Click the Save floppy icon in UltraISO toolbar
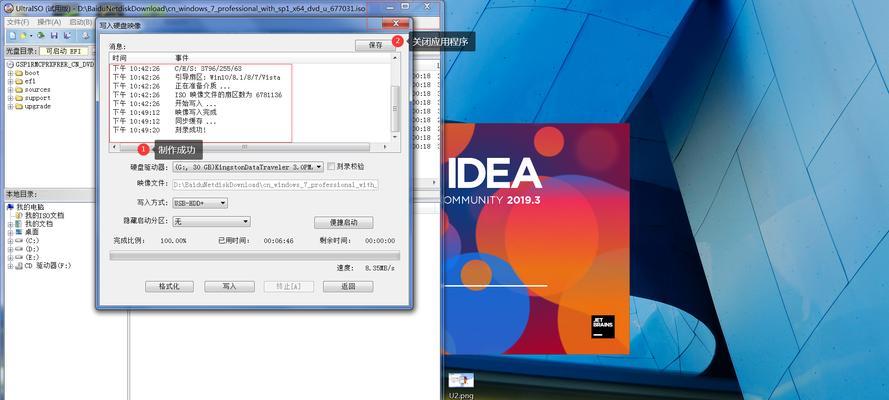The image size is (889, 400). [54, 36]
